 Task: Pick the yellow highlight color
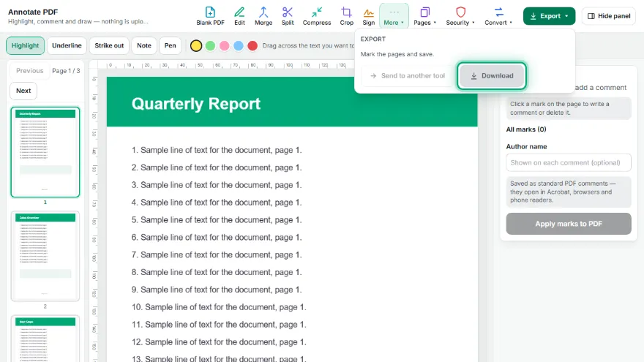point(196,45)
